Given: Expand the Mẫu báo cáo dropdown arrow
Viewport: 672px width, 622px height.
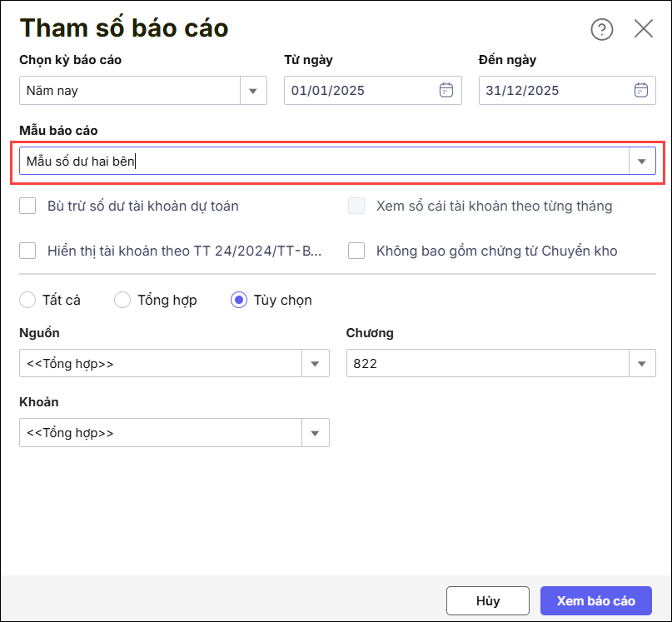Looking at the screenshot, I should (x=641, y=162).
